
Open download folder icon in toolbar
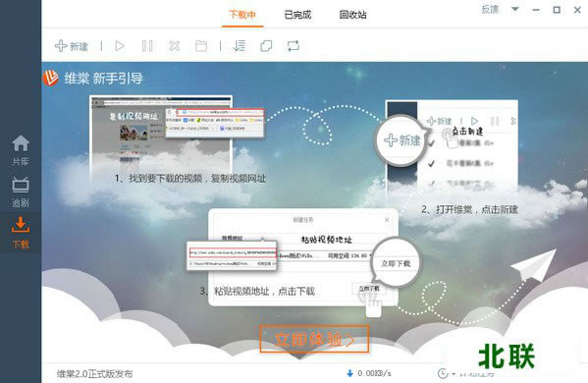click(x=201, y=46)
